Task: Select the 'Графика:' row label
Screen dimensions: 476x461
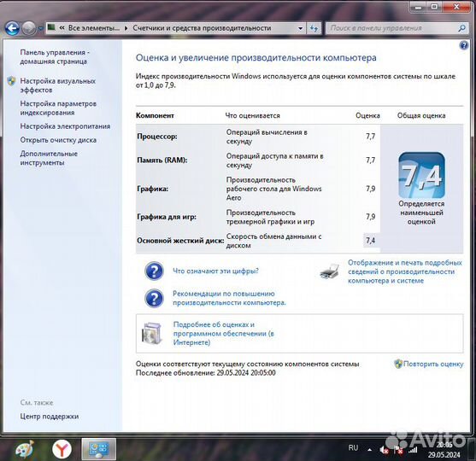Action: (x=152, y=189)
